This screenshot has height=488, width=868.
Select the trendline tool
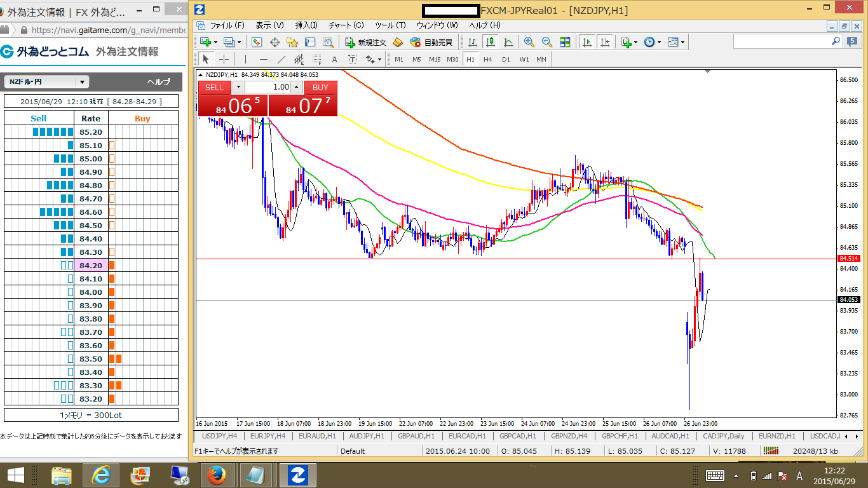pos(281,59)
